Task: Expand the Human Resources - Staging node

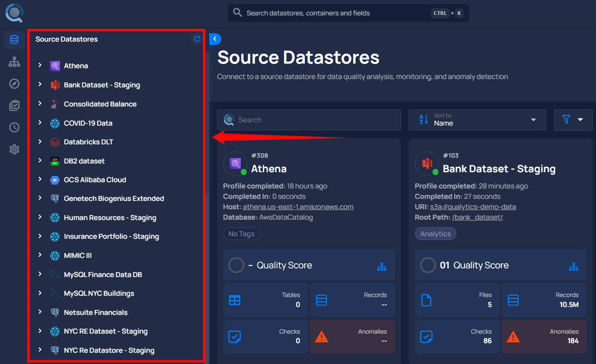Action: point(40,217)
